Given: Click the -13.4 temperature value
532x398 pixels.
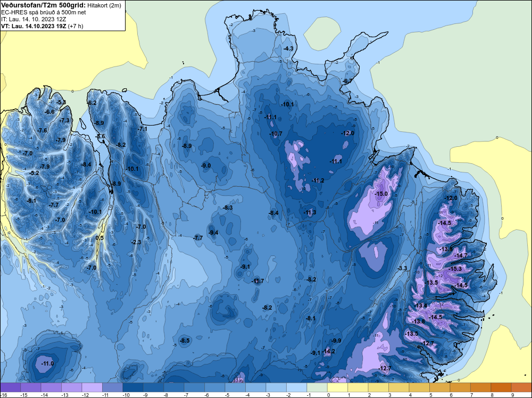Looking at the screenshot, I should (421, 306).
